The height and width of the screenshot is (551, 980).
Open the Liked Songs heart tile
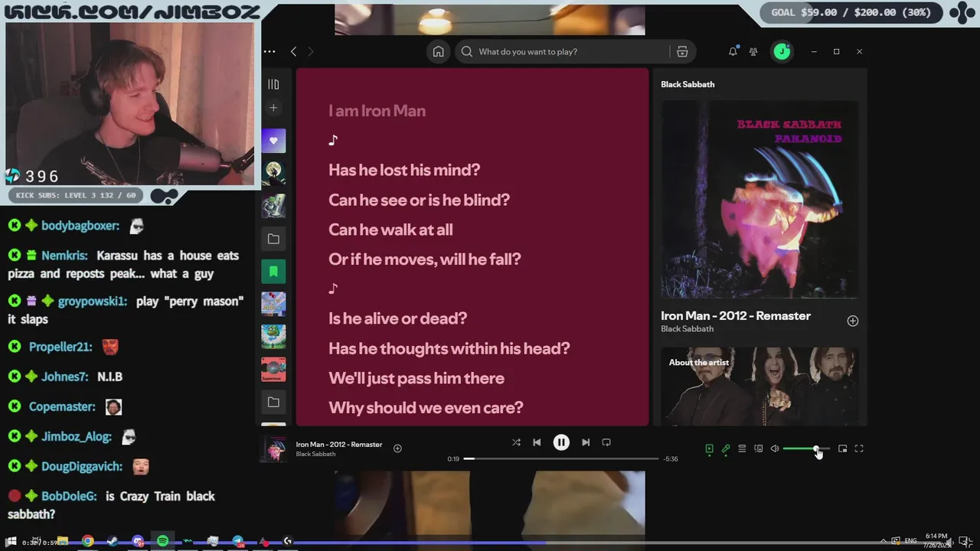click(273, 141)
